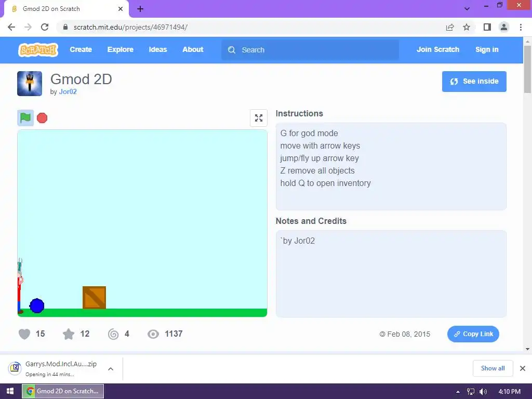532x399 pixels.
Task: Enter full screen mode for the stage
Action: click(259, 118)
